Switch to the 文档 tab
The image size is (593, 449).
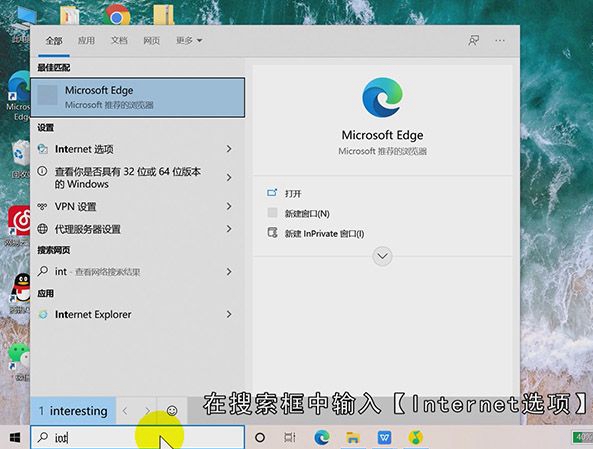click(x=119, y=40)
